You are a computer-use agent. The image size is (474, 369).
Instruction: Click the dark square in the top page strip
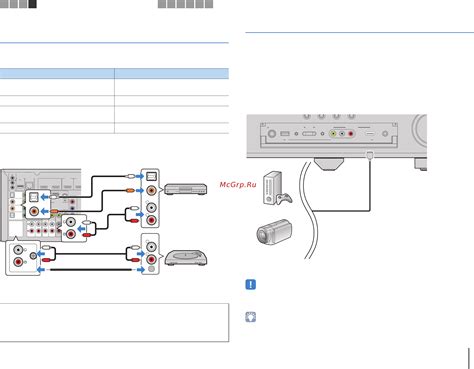[x=32, y=4]
